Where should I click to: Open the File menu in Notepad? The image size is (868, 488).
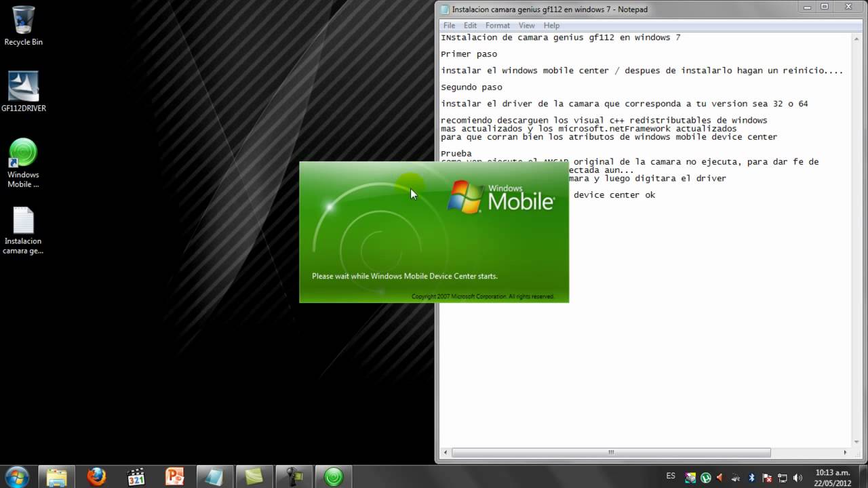point(449,25)
